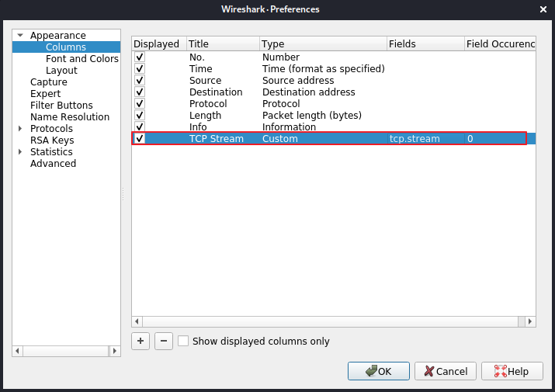Image resolution: width=555 pixels, height=392 pixels.
Task: Click table scrollbar right arrow
Action: (x=530, y=321)
